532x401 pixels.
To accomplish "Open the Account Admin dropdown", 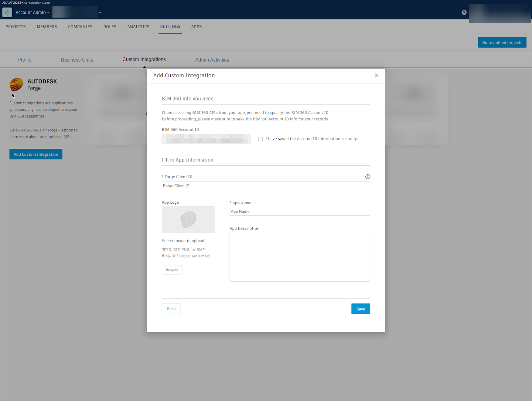I will coord(32,12).
